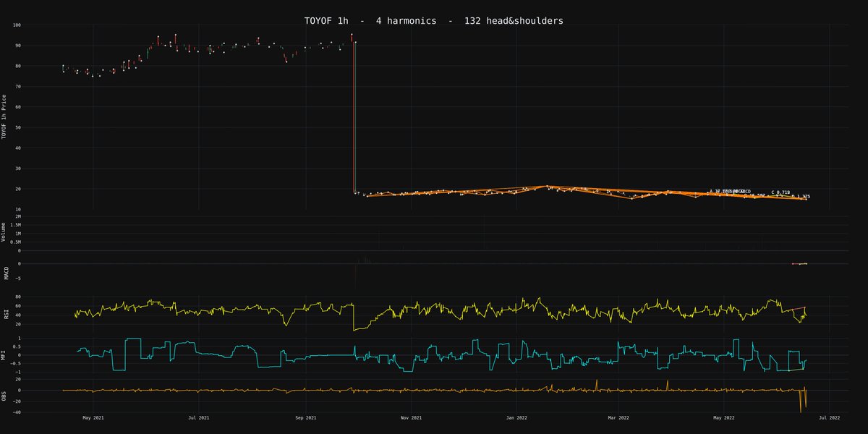Viewport: 868px width, 434px height.
Task: Click the "Jan 2022" date tick label
Action: click(x=516, y=418)
